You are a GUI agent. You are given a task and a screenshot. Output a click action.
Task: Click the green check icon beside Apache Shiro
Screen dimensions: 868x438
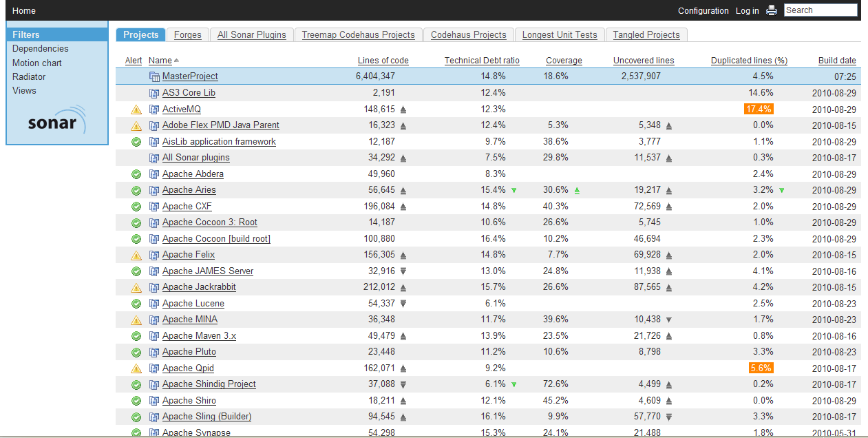[136, 401]
